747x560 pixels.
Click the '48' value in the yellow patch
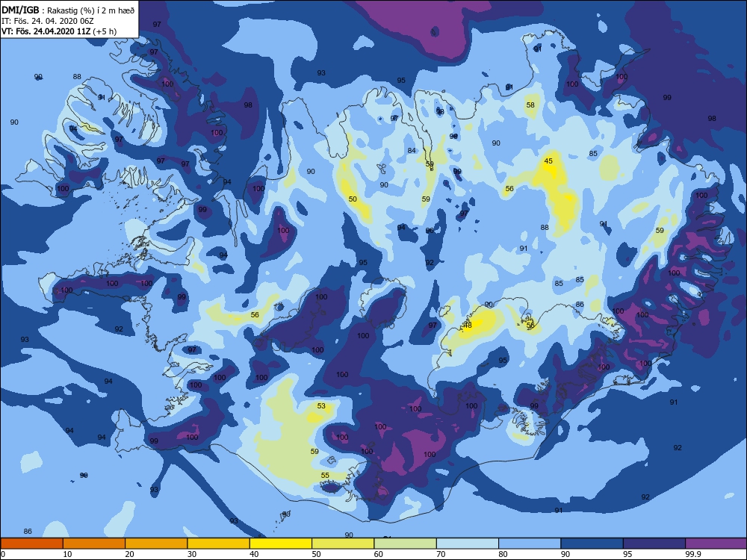click(468, 326)
